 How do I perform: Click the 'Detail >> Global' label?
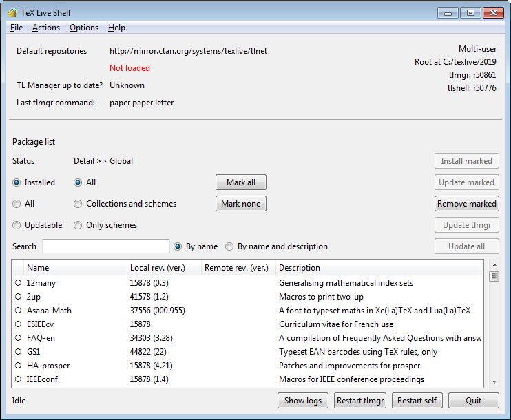pos(103,161)
